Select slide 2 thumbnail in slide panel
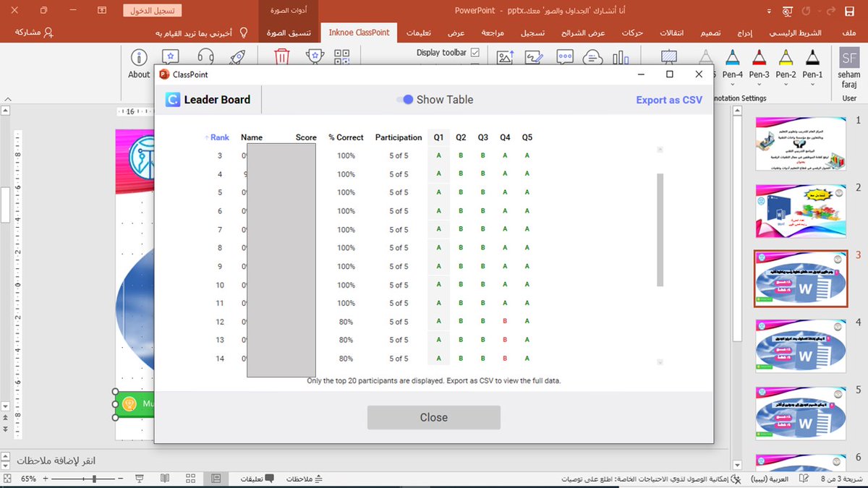Image resolution: width=868 pixels, height=488 pixels. tap(799, 211)
